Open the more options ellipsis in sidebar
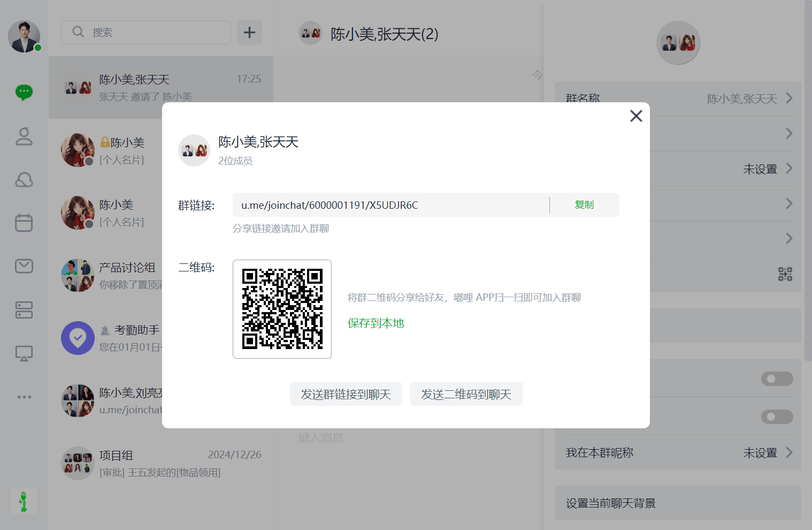Image resolution: width=812 pixels, height=530 pixels. point(24,397)
